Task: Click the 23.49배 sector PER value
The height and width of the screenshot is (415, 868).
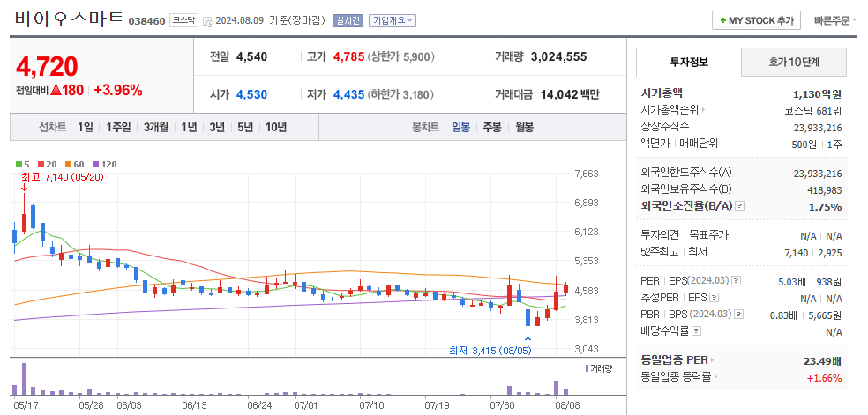Action: coord(823,361)
